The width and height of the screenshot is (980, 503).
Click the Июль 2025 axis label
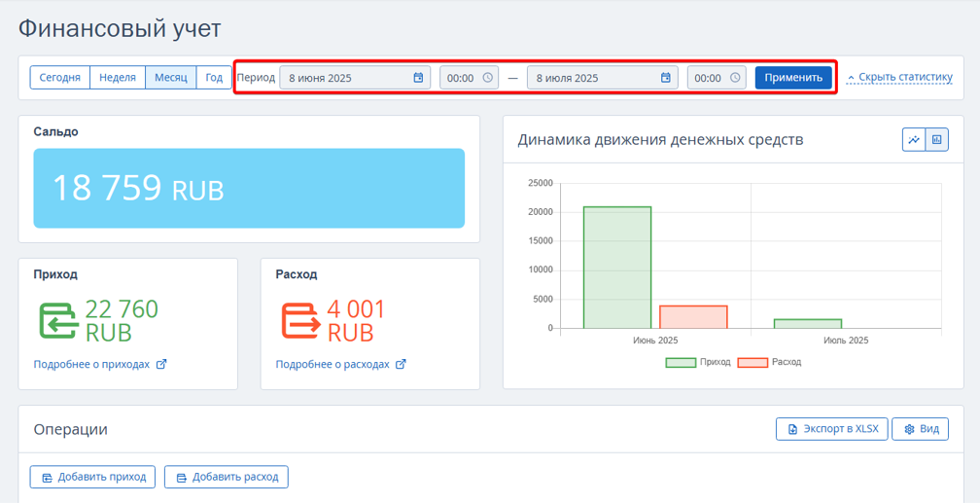point(846,341)
